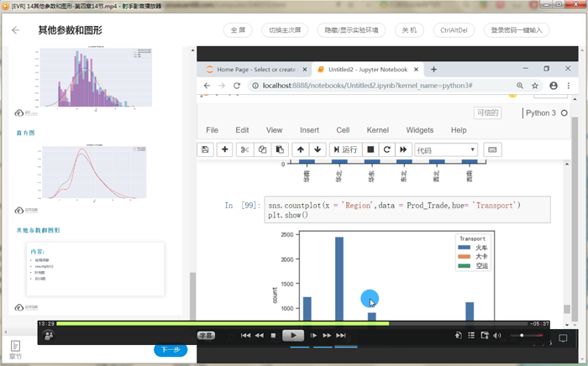Bookmark page with star icon
This screenshot has height=366, width=588.
pos(537,86)
